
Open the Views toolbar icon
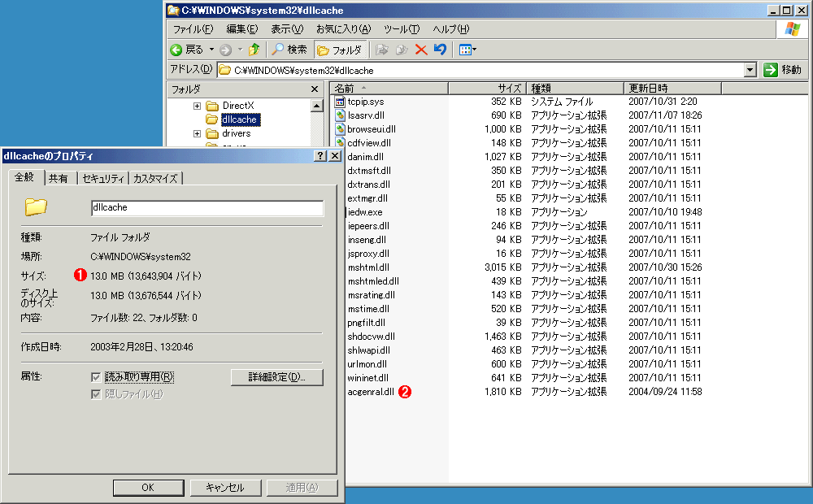[x=465, y=50]
